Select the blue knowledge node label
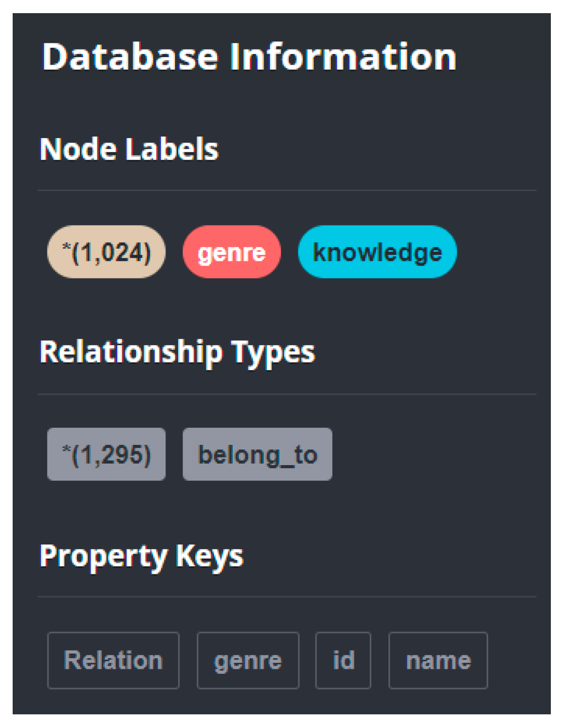Viewport: 563px width, 728px height. click(377, 252)
